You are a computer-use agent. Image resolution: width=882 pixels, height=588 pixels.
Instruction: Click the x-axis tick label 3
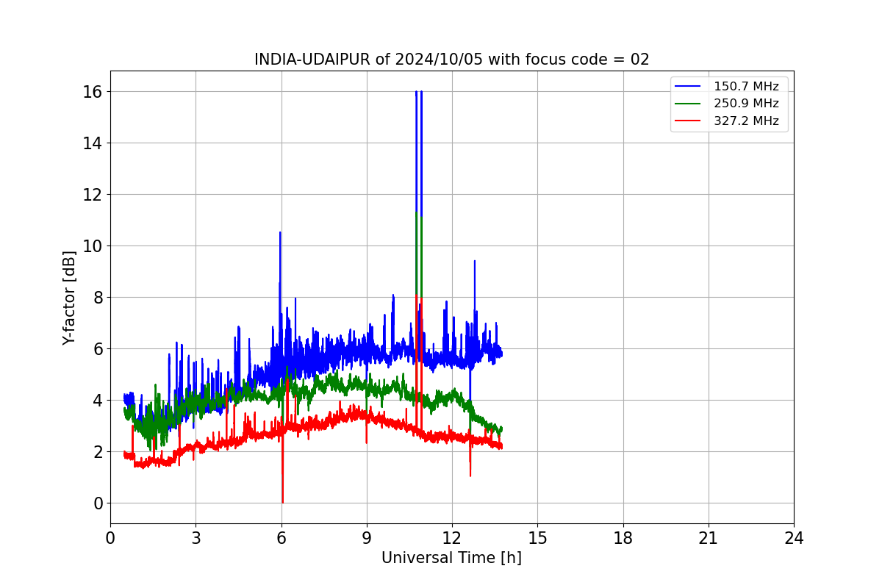(x=196, y=538)
